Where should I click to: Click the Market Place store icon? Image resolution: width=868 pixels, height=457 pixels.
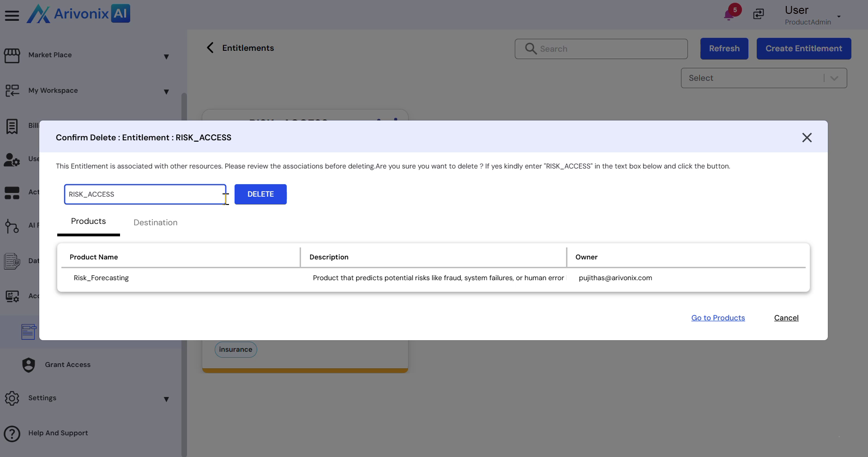12,55
